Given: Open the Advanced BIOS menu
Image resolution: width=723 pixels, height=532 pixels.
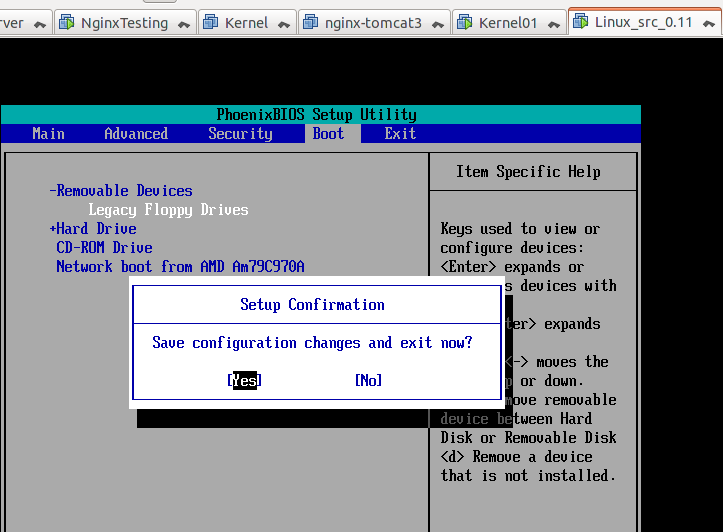Looking at the screenshot, I should [x=136, y=134].
